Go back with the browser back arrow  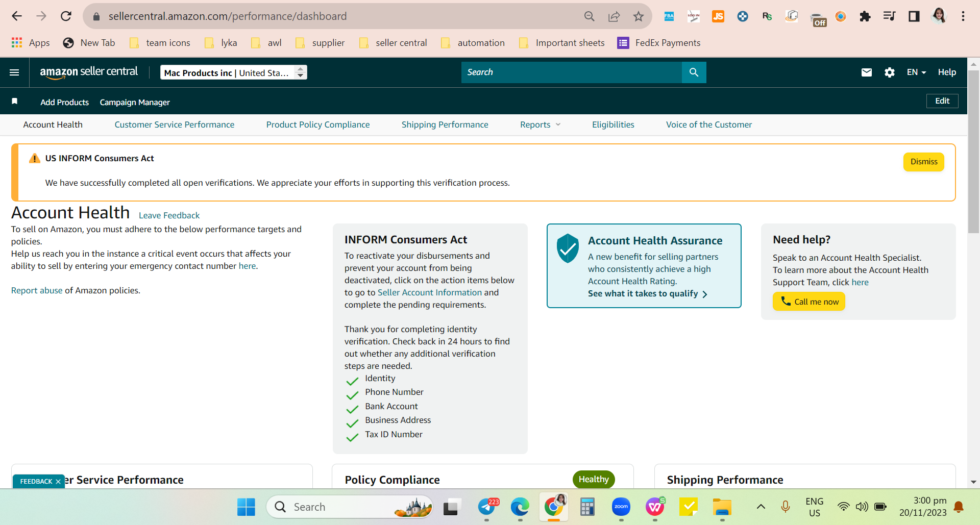[x=17, y=16]
